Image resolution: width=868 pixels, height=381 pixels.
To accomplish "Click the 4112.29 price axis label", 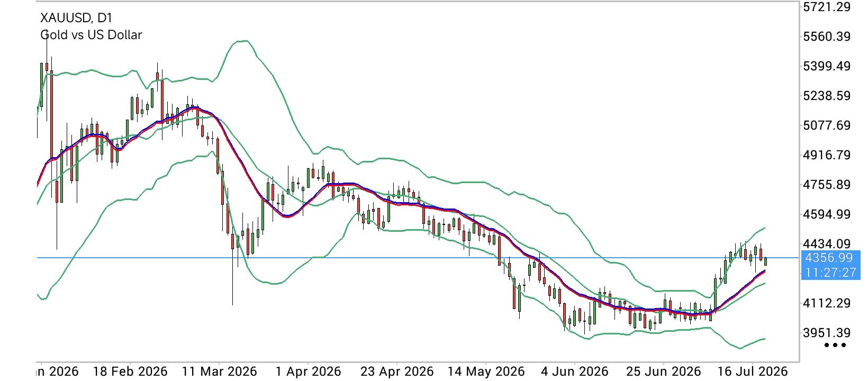I will (x=827, y=303).
